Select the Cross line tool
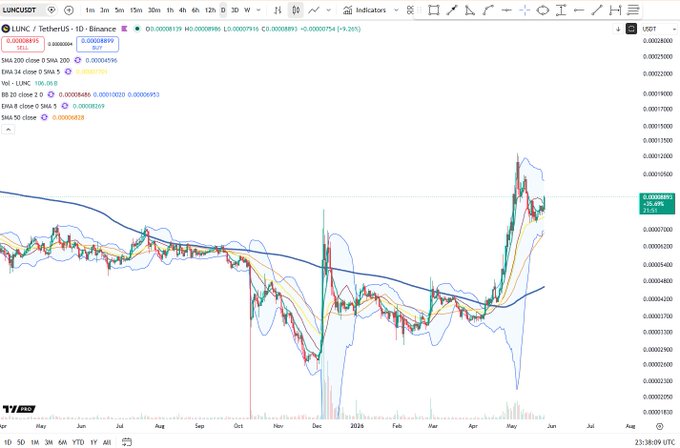Screen dimensions: 680x448 (525, 10)
